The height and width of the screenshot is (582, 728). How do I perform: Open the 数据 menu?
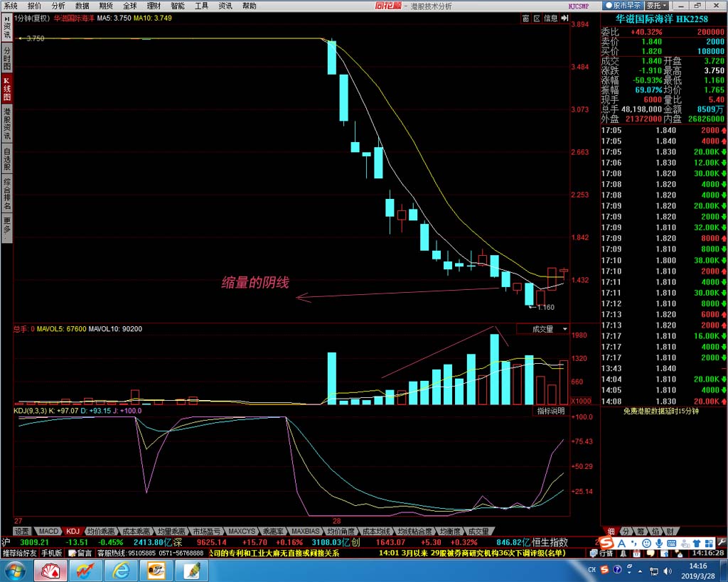82,6
